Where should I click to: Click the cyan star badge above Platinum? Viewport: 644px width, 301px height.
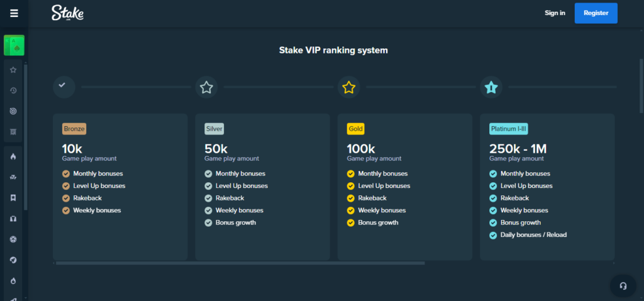tap(491, 87)
